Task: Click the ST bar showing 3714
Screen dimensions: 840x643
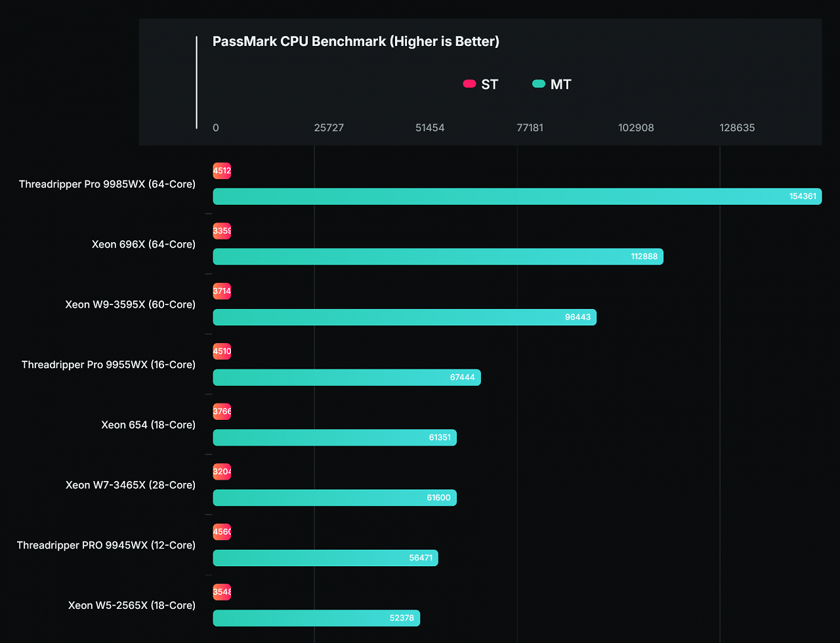Action: [x=222, y=291]
